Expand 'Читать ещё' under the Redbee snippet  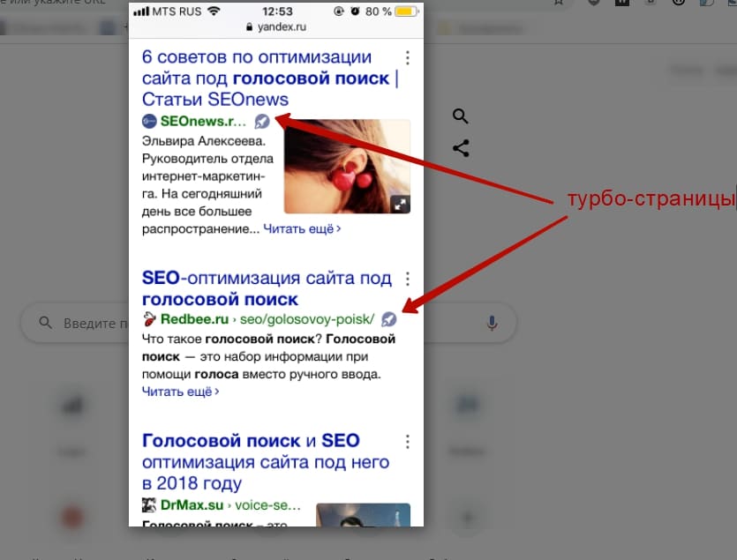pos(180,392)
